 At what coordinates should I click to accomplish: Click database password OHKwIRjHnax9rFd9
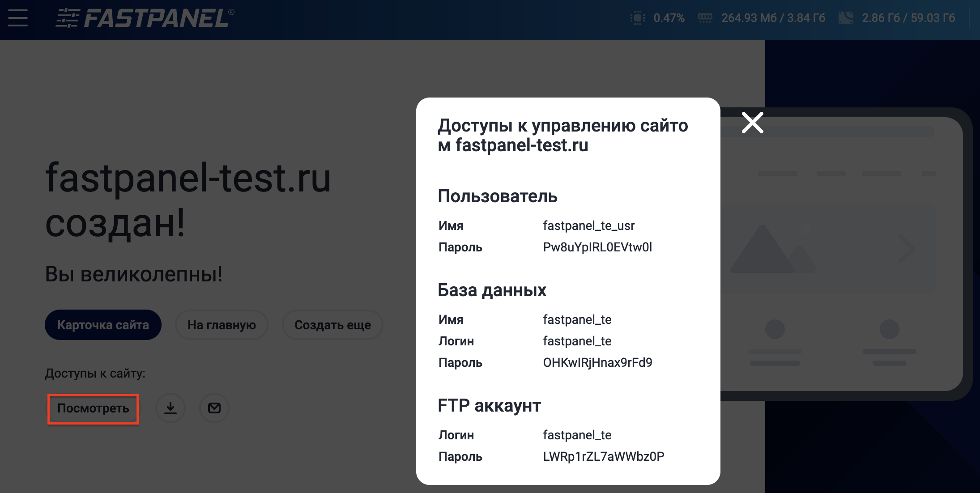pos(597,363)
